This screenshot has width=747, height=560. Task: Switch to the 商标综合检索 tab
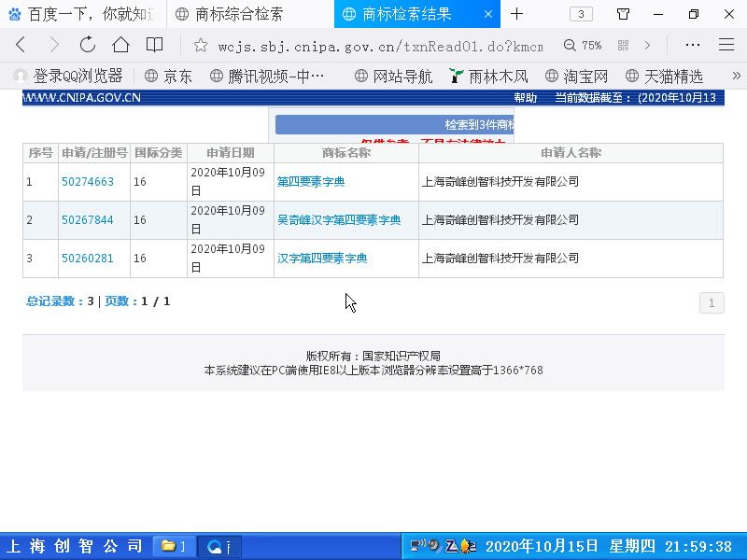(x=239, y=14)
